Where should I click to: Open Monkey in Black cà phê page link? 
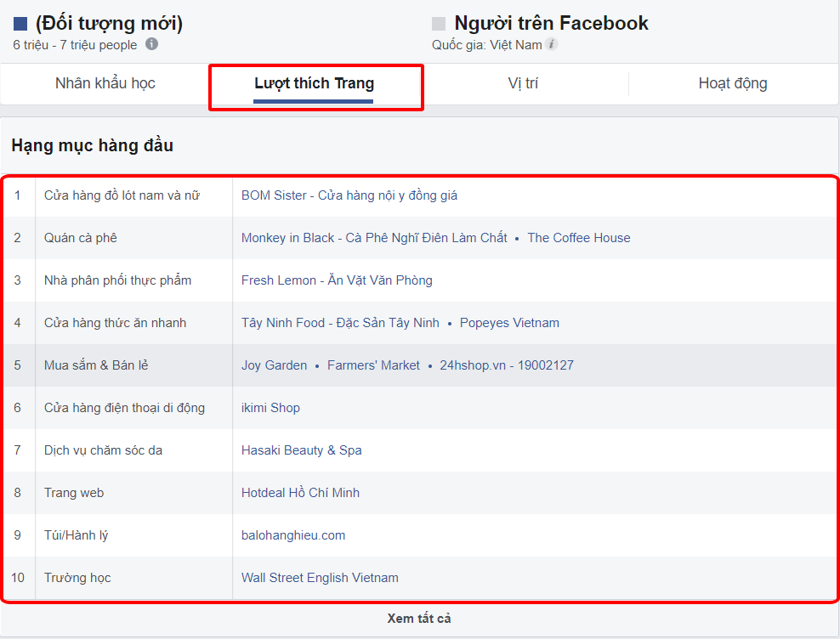(x=374, y=238)
